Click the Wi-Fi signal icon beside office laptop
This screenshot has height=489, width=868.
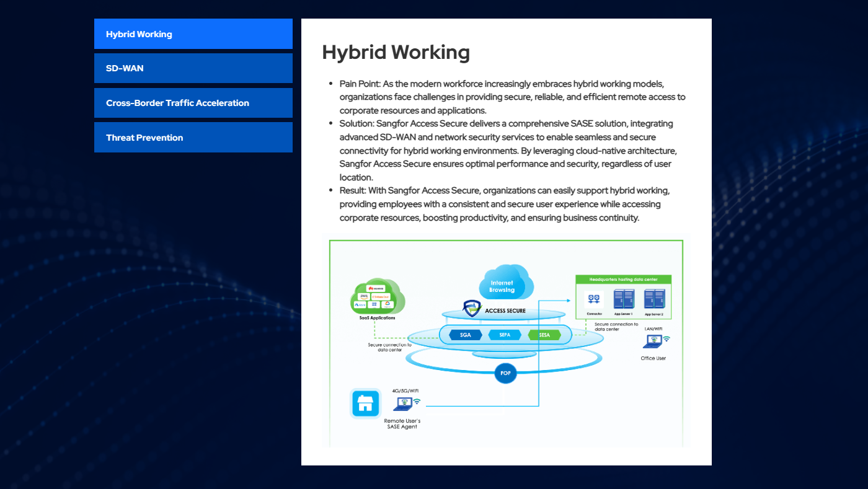pyautogui.click(x=666, y=339)
